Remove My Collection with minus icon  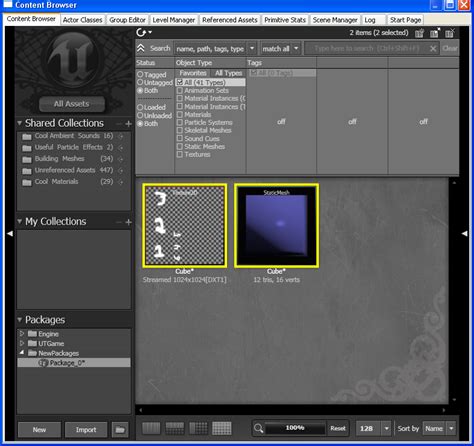[x=119, y=222]
